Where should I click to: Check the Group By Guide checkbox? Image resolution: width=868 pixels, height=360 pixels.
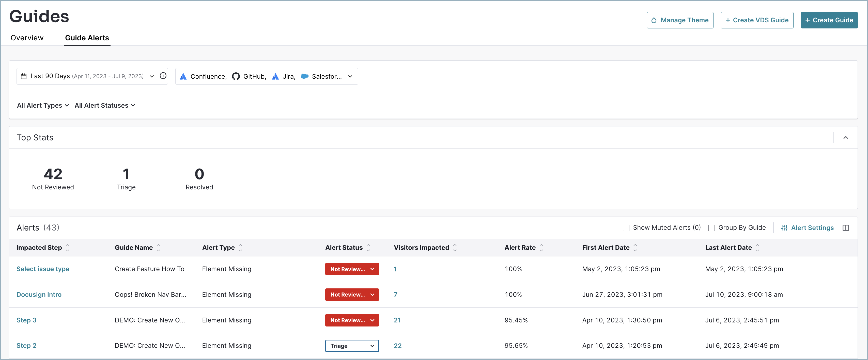(x=711, y=228)
